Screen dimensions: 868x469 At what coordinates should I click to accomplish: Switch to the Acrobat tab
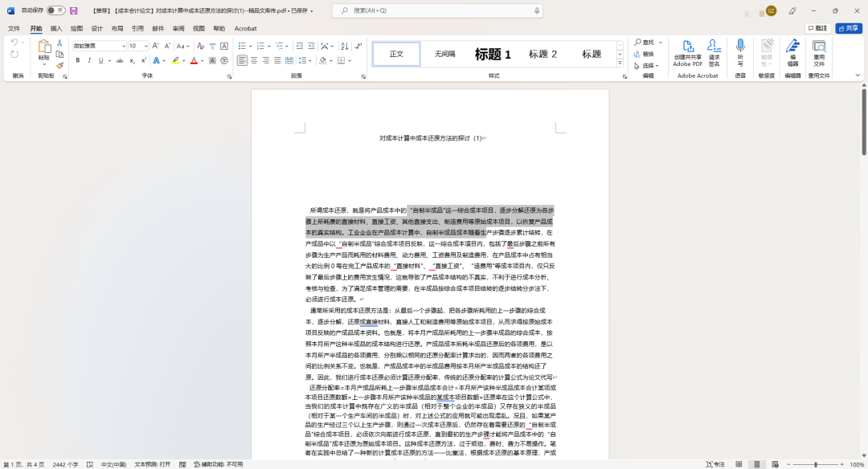coord(245,28)
